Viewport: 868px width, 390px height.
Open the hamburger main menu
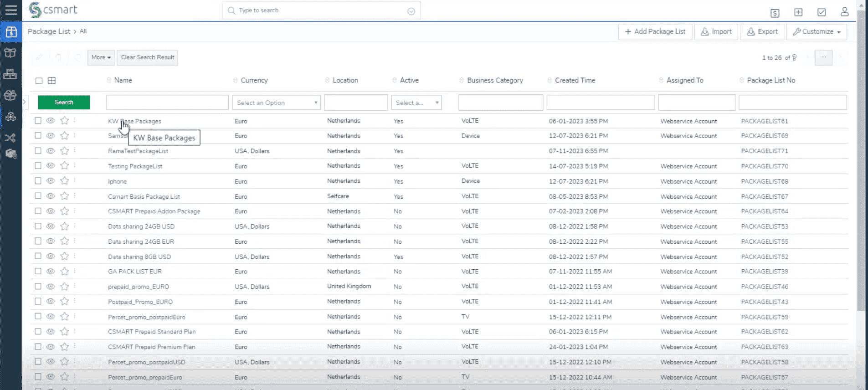point(11,10)
